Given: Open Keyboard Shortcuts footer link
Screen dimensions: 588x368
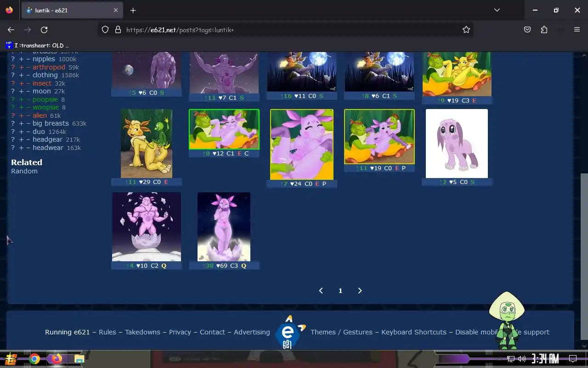Looking at the screenshot, I should [414, 332].
